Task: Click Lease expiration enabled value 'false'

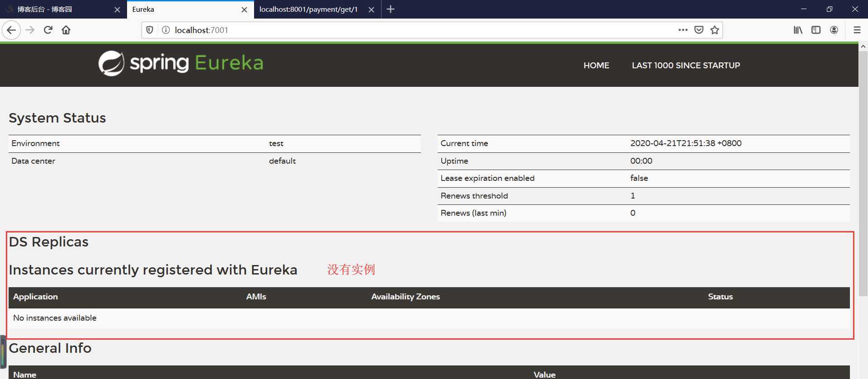Action: 639,178
